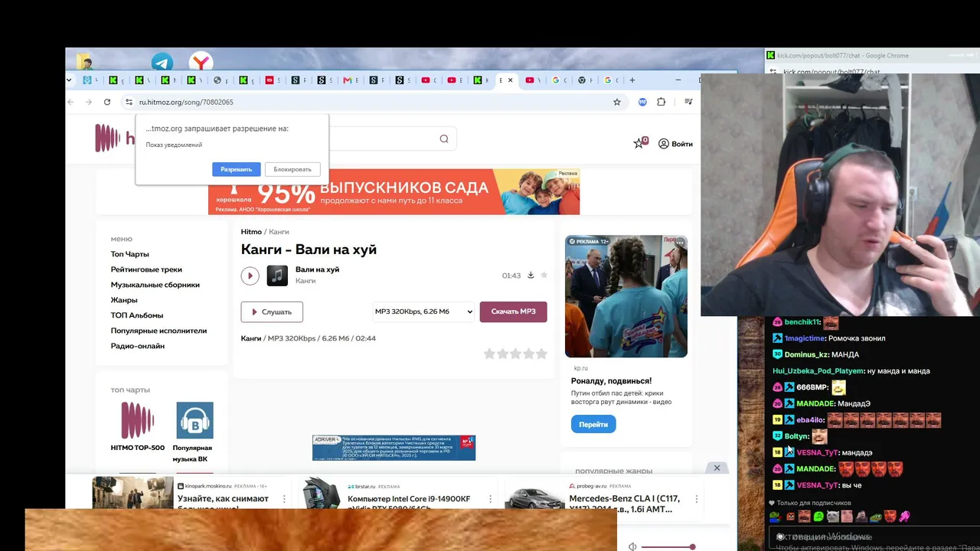Open Популярная музыка ВК chart thumbnail

click(194, 421)
